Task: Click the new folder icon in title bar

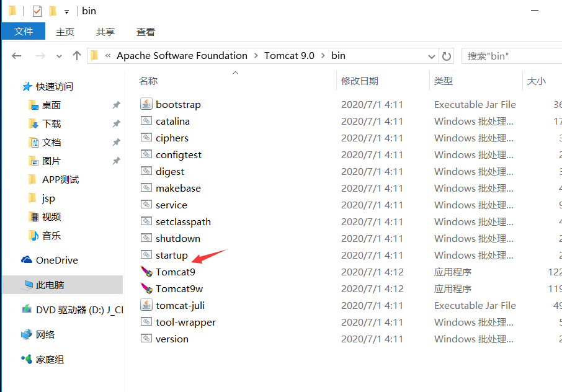Action: tap(53, 11)
